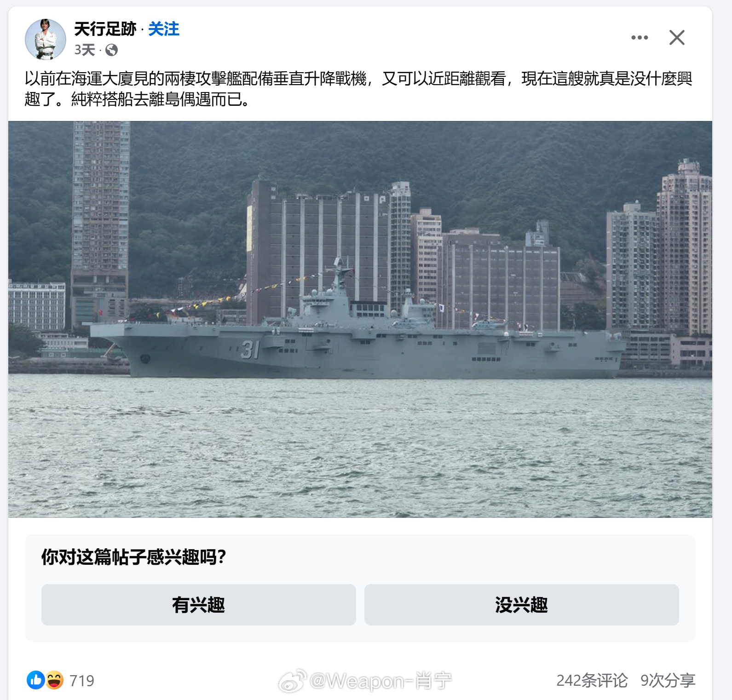Click the 你对这篇帖子感兴趣吗 survey heading
732x700 pixels.
tap(134, 557)
